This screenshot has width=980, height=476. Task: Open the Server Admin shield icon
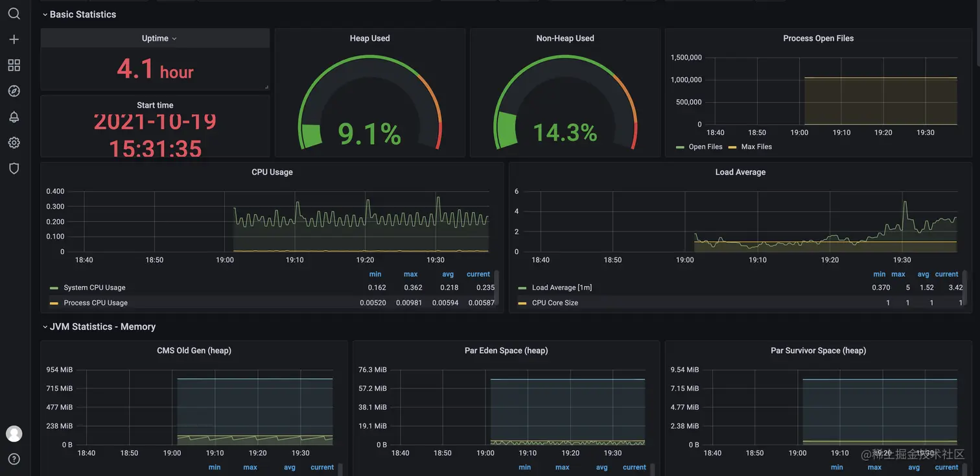tap(14, 169)
